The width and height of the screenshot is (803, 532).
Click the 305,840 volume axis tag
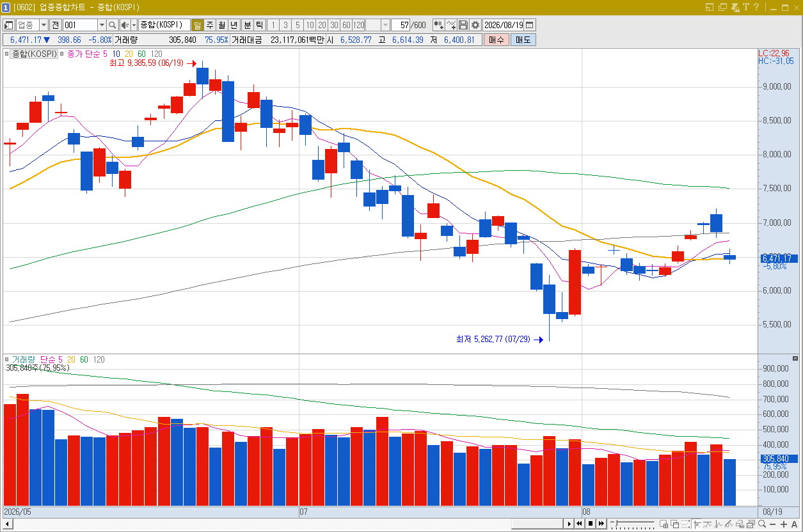pos(779,458)
